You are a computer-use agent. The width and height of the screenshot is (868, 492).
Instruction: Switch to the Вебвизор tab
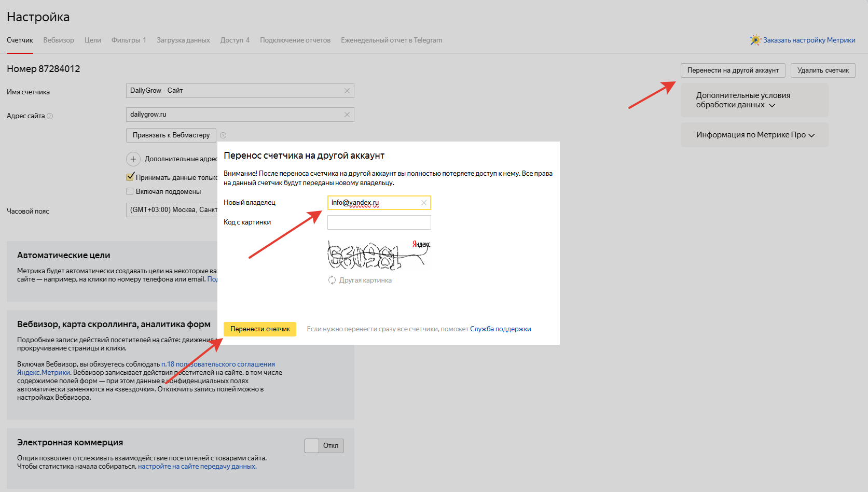[59, 40]
